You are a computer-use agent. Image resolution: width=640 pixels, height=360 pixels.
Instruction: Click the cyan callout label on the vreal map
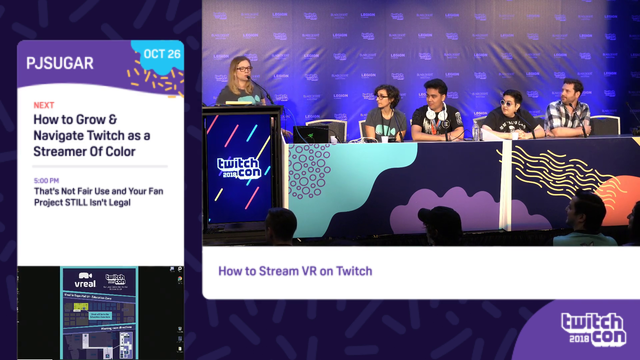pos(100,316)
